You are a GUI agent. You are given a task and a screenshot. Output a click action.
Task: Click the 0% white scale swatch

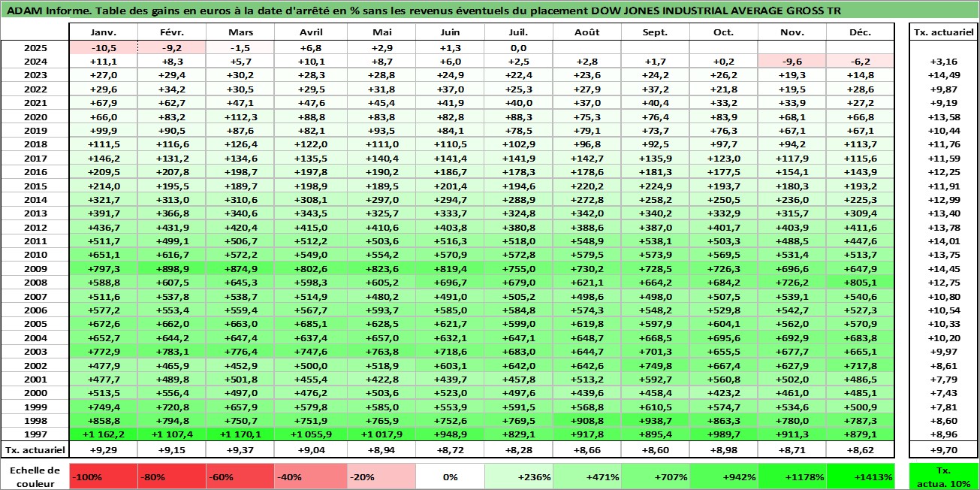click(451, 476)
